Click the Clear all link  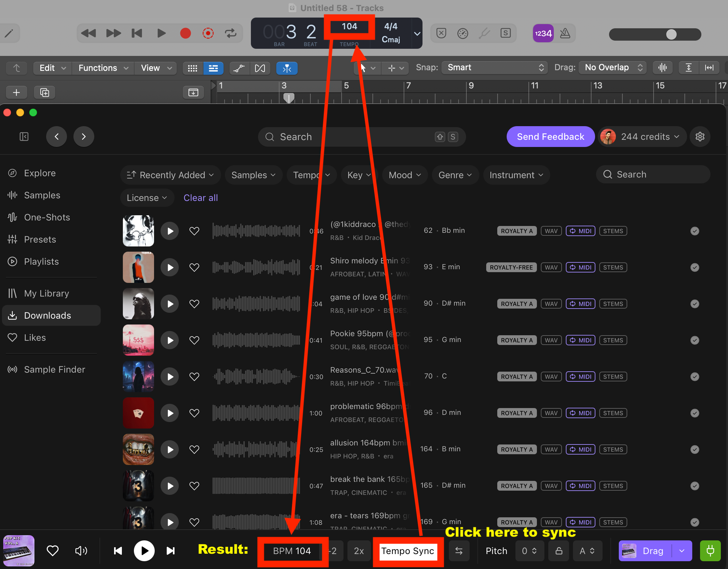(x=200, y=198)
